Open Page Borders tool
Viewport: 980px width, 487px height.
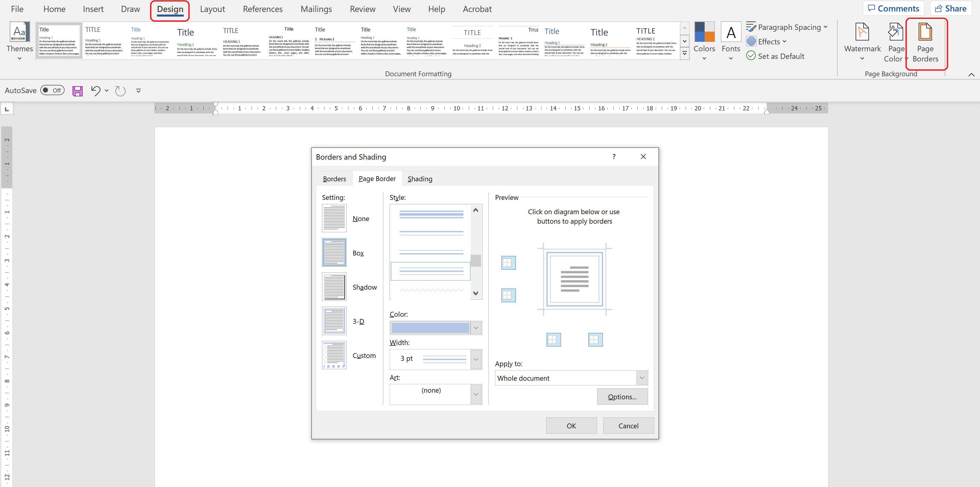(925, 42)
